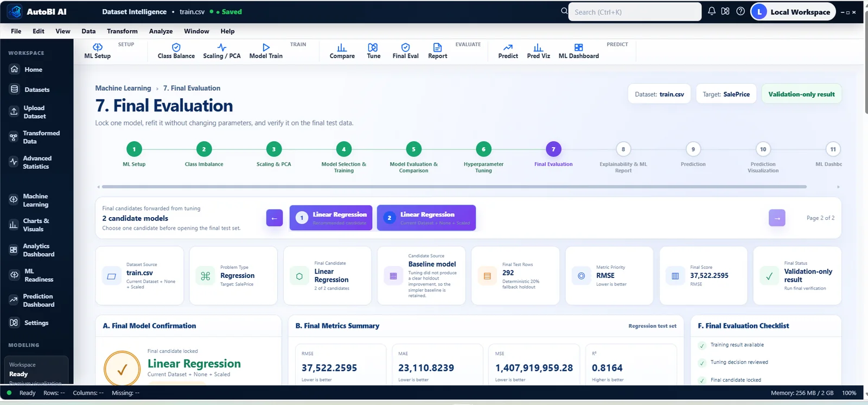Open Class Balance tool
The image size is (868, 405).
(176, 51)
